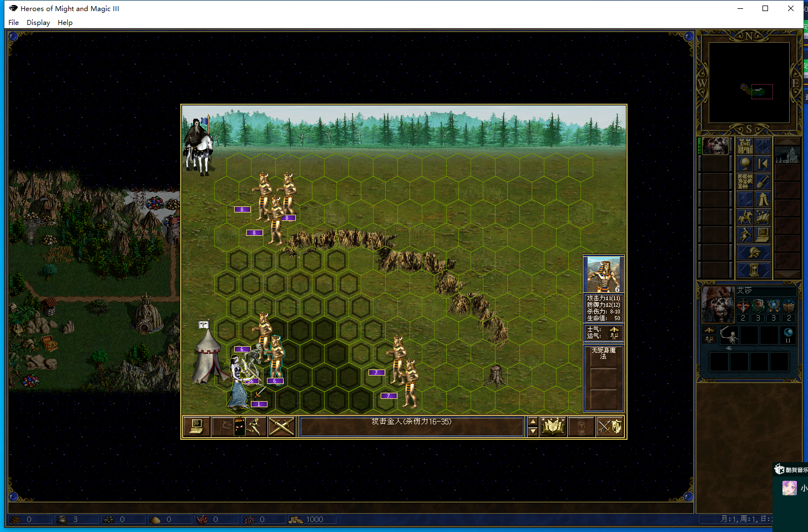Open the Help menu
This screenshot has width=808, height=532.
point(65,23)
